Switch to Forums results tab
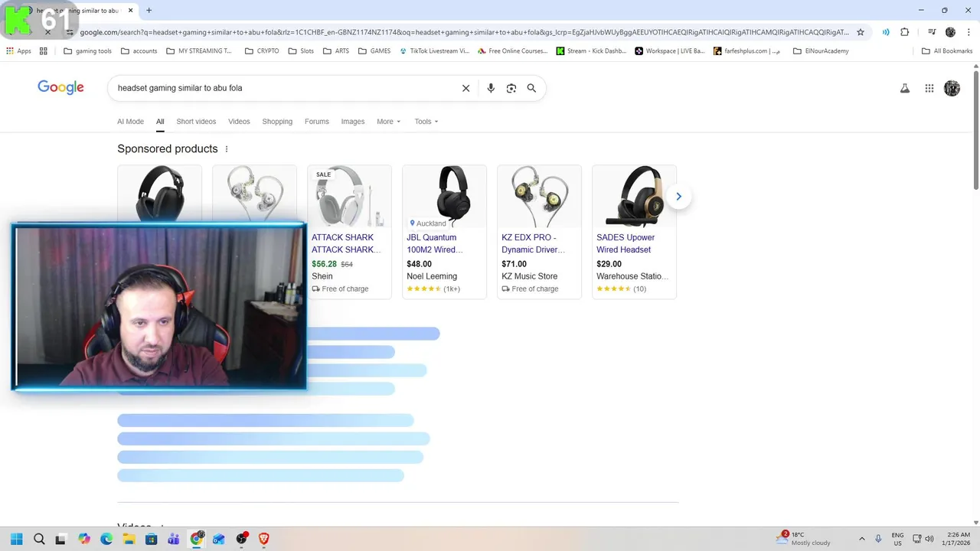The width and height of the screenshot is (980, 551). point(316,122)
